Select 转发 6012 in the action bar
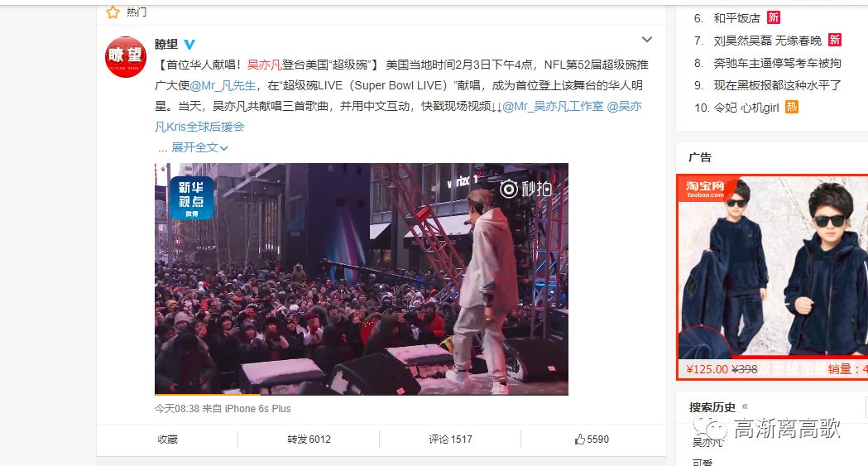The width and height of the screenshot is (868, 466). point(309,440)
